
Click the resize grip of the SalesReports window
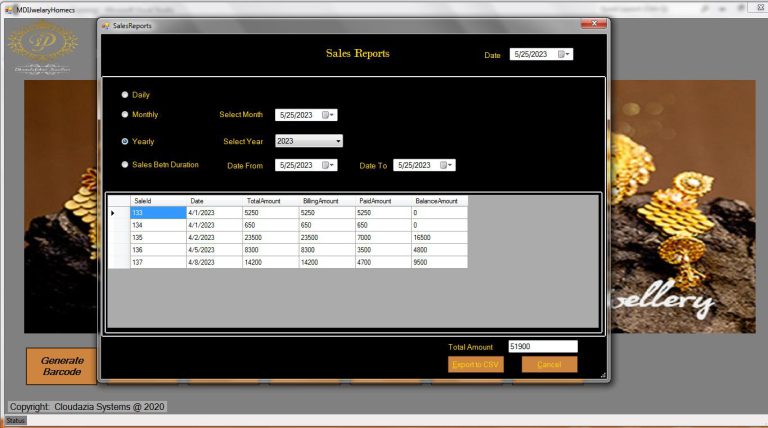[603, 375]
